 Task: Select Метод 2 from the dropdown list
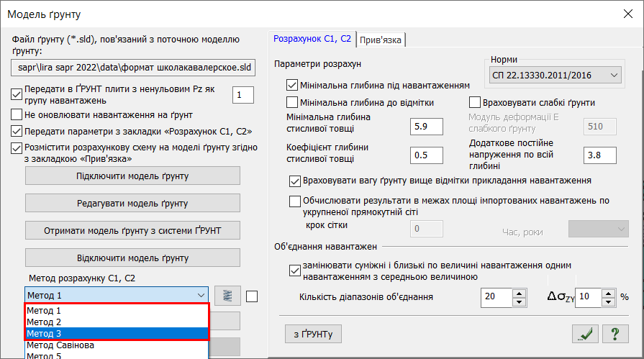click(117, 322)
